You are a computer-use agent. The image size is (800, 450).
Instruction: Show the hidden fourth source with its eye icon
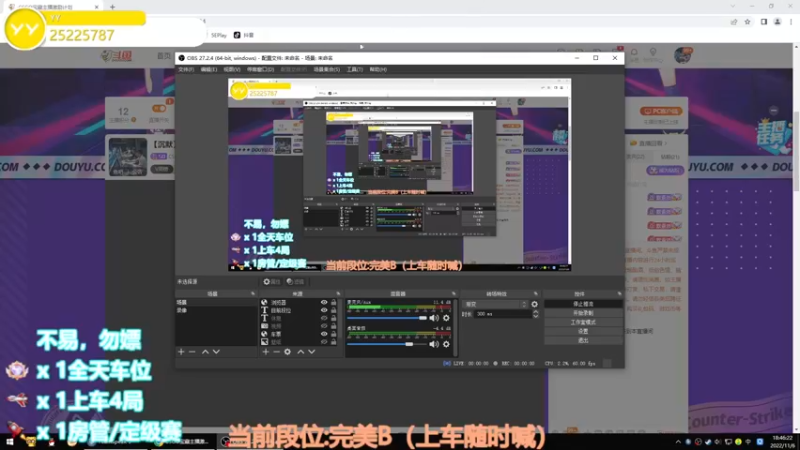(x=324, y=326)
